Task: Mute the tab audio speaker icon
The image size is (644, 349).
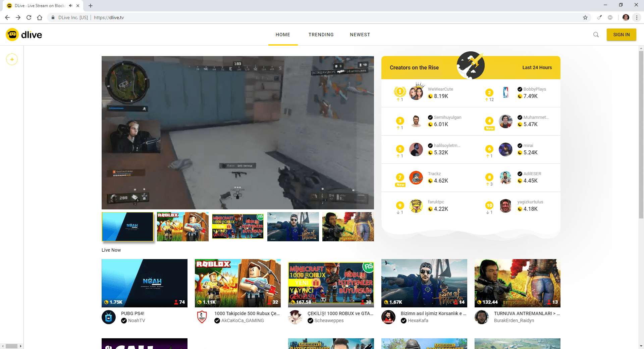Action: [70, 6]
